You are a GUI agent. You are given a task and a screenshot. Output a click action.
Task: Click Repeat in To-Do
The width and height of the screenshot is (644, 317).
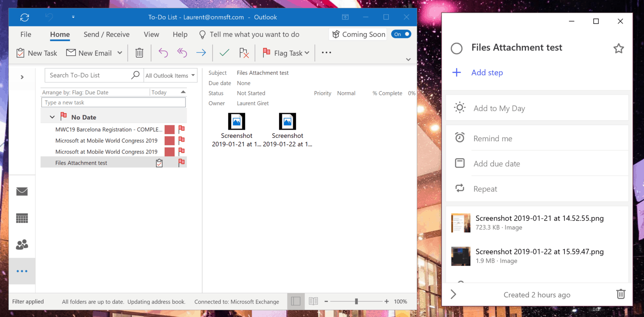(x=537, y=189)
